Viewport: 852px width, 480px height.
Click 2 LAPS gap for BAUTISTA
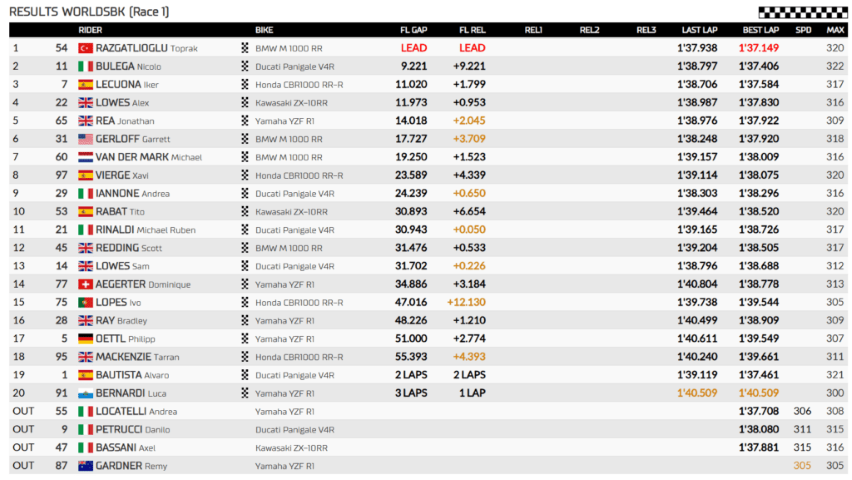pos(411,375)
